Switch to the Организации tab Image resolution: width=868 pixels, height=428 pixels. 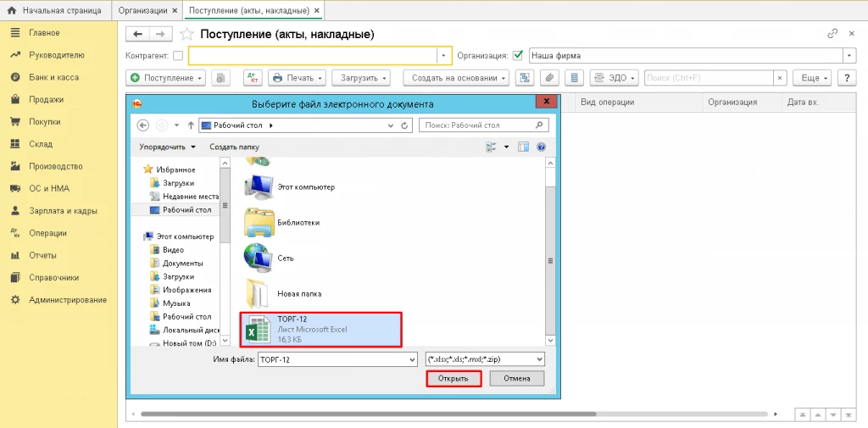point(142,10)
